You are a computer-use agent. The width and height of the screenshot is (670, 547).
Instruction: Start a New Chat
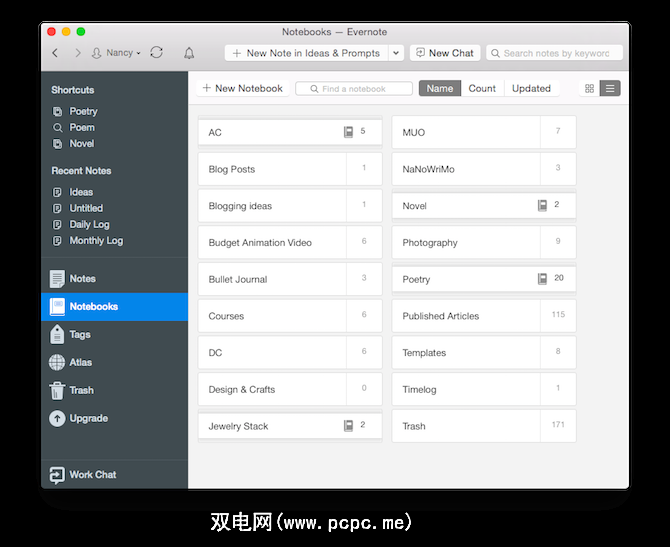click(x=445, y=53)
